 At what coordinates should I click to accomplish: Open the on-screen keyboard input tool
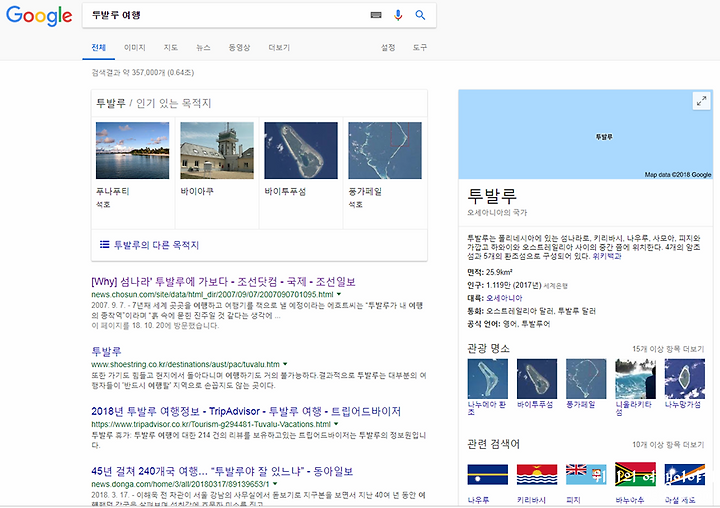point(376,15)
